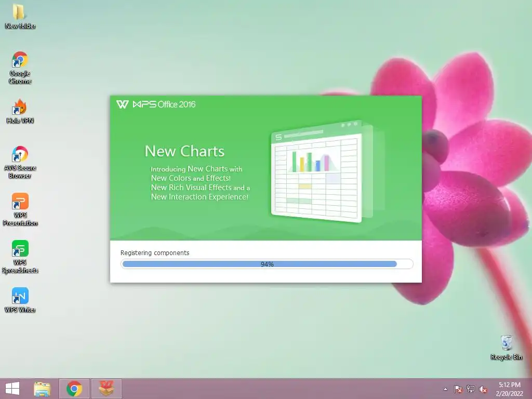
Task: Show hidden system tray icons arrow
Action: point(445,389)
